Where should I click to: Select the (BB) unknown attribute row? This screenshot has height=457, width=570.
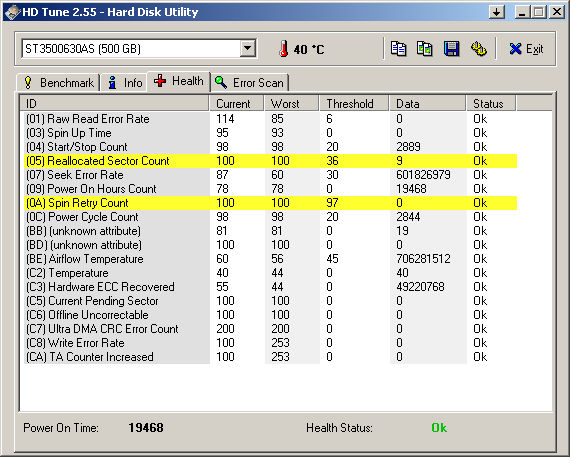[270, 231]
